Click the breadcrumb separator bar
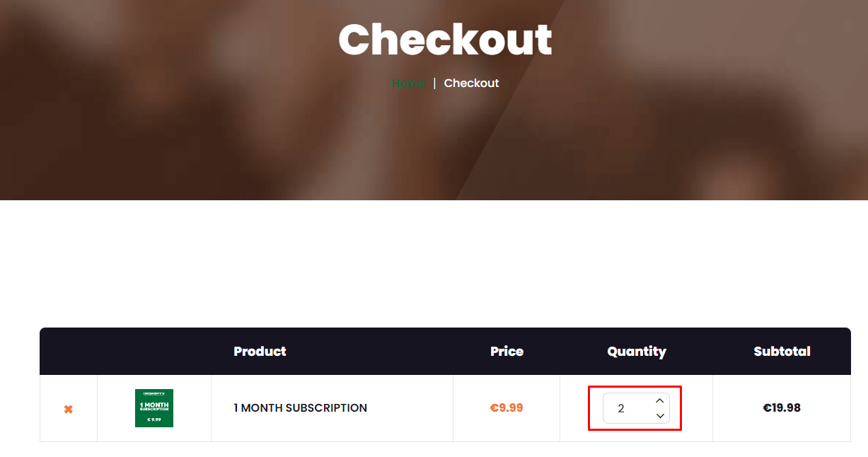The height and width of the screenshot is (457, 868). [434, 83]
